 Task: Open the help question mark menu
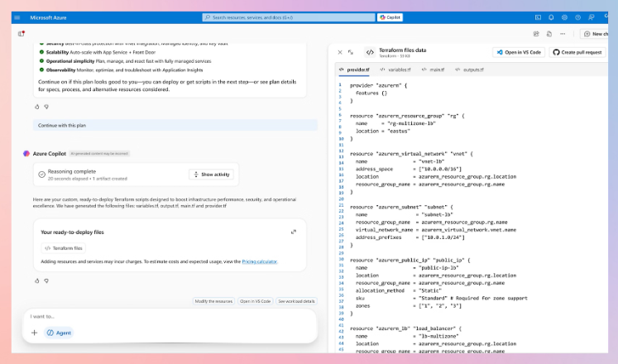point(577,17)
